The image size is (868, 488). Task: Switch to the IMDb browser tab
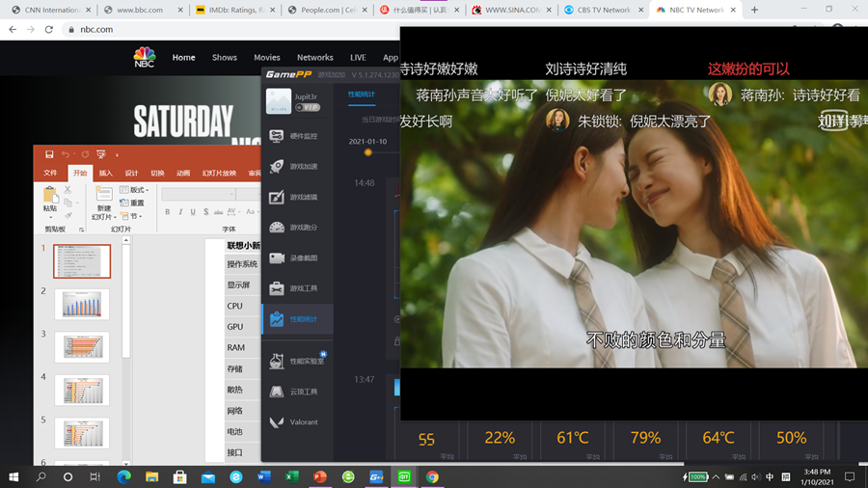point(235,10)
